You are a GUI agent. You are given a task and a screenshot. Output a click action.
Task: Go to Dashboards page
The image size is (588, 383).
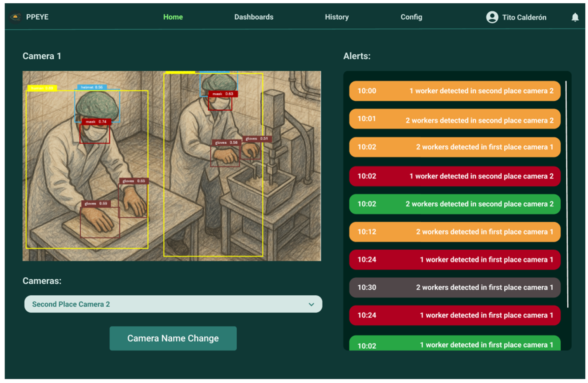(254, 17)
